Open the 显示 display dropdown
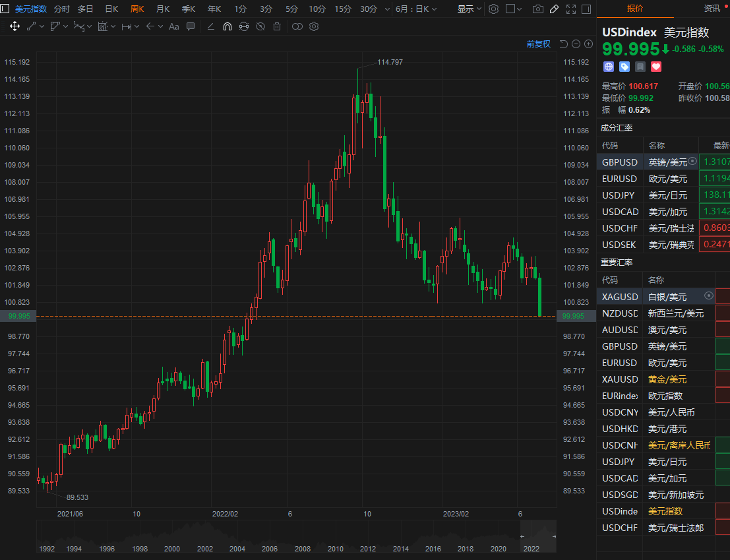The width and height of the screenshot is (730, 560). click(470, 9)
